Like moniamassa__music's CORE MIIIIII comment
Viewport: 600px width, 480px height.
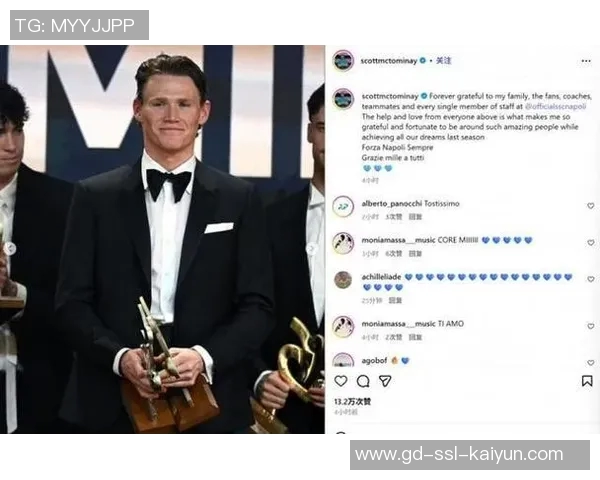point(590,243)
